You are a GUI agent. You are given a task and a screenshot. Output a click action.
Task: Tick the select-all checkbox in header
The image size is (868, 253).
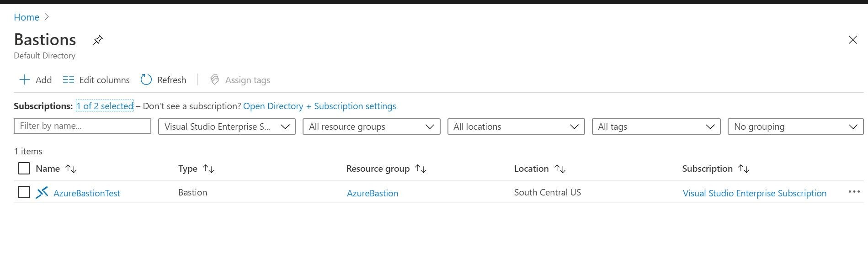click(24, 169)
